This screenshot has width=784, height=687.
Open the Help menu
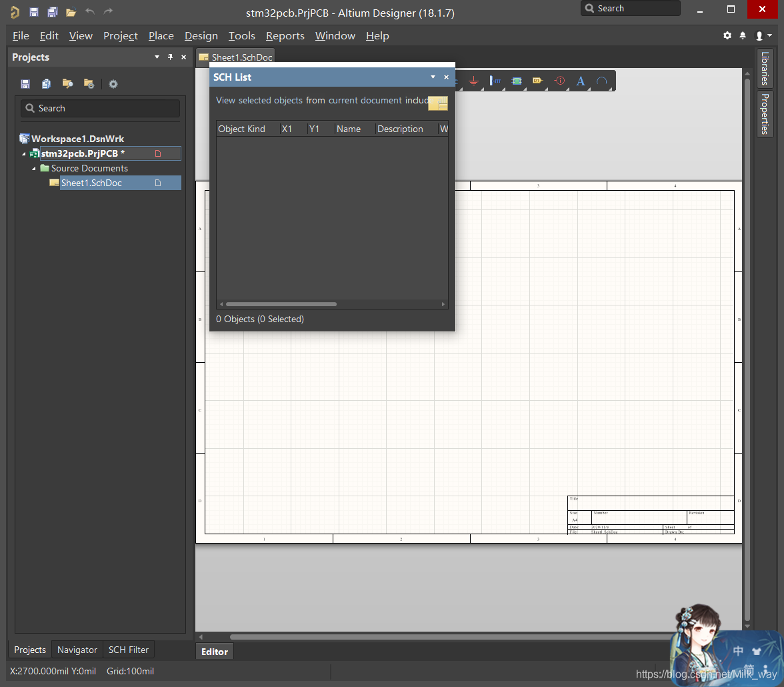point(377,36)
